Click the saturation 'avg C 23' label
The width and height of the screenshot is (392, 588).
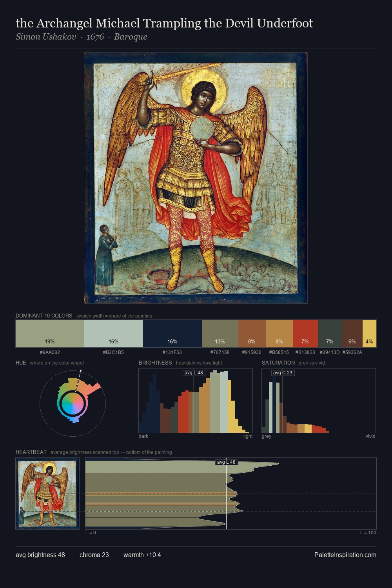[283, 373]
